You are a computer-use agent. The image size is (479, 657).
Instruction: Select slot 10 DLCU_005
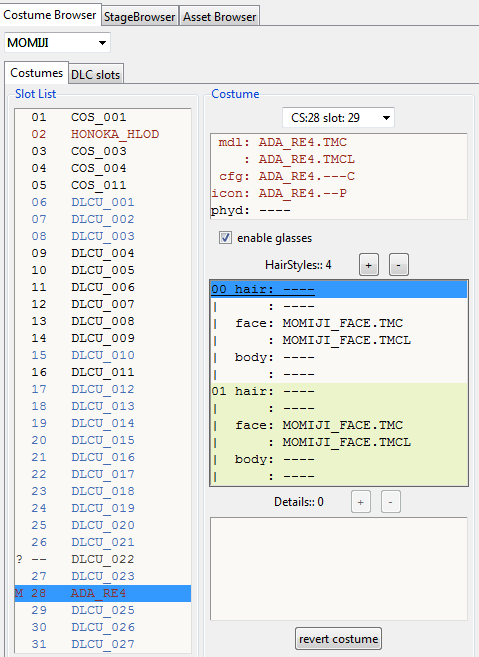pos(103,270)
